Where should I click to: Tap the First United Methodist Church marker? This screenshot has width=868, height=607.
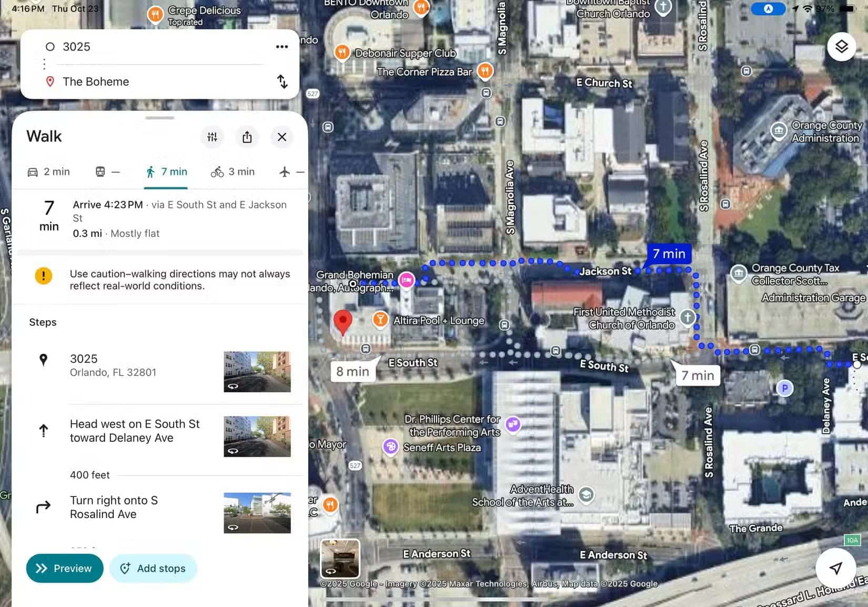688,317
